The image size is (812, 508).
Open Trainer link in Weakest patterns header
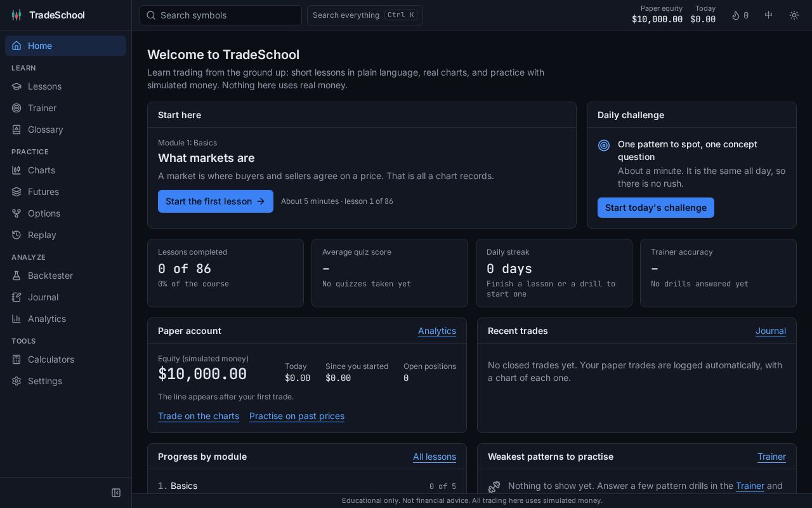[771, 457]
